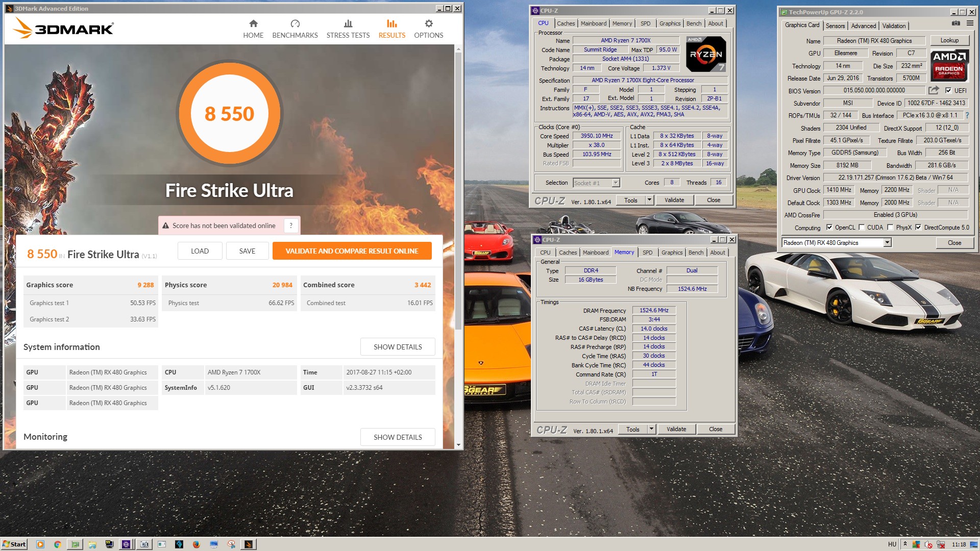The width and height of the screenshot is (980, 551).
Task: Open the GPU-Z hamburger menu
Action: 970,23
